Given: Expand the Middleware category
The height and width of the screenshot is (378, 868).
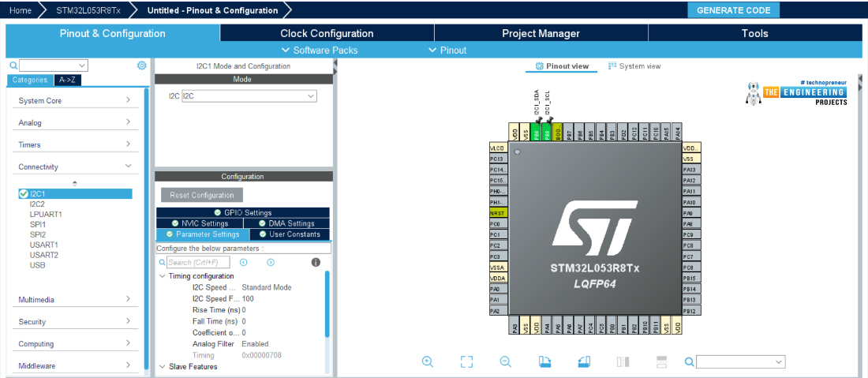Looking at the screenshot, I should point(75,366).
